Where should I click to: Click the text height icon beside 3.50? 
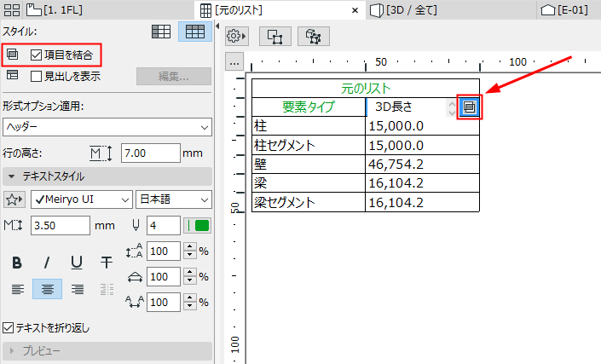pos(14,225)
